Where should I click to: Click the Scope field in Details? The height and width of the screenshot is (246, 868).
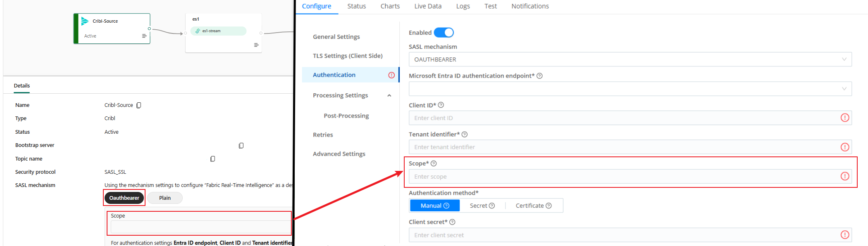click(201, 227)
